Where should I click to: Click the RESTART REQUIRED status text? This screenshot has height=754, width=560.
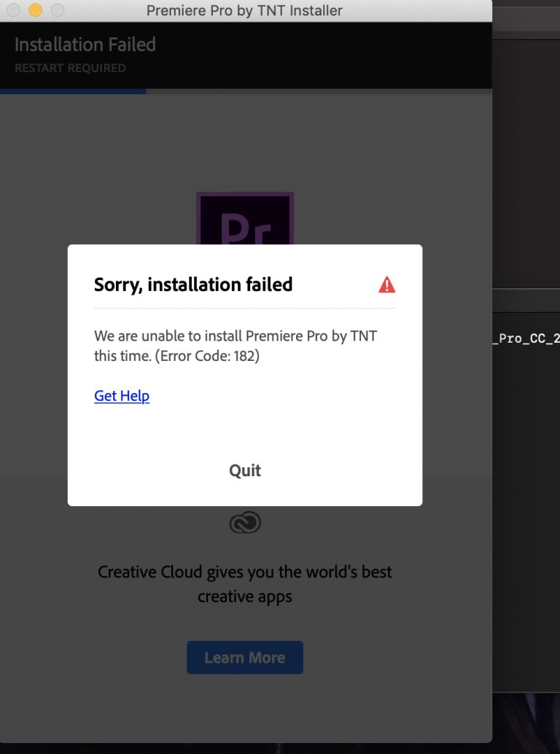pos(70,69)
